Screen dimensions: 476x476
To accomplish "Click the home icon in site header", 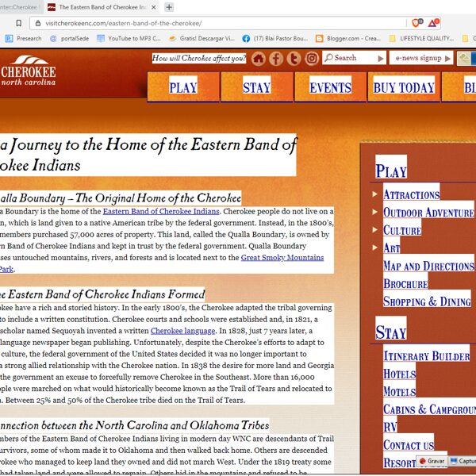I will tap(259, 59).
